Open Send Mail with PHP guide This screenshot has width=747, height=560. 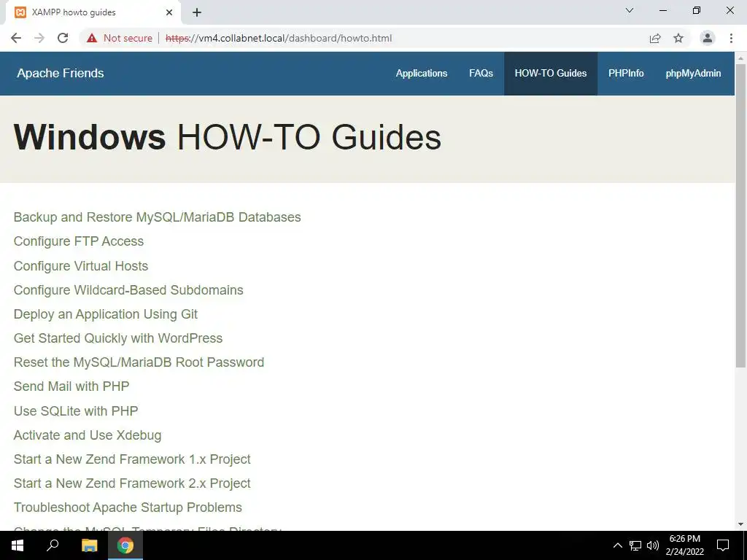pyautogui.click(x=71, y=386)
